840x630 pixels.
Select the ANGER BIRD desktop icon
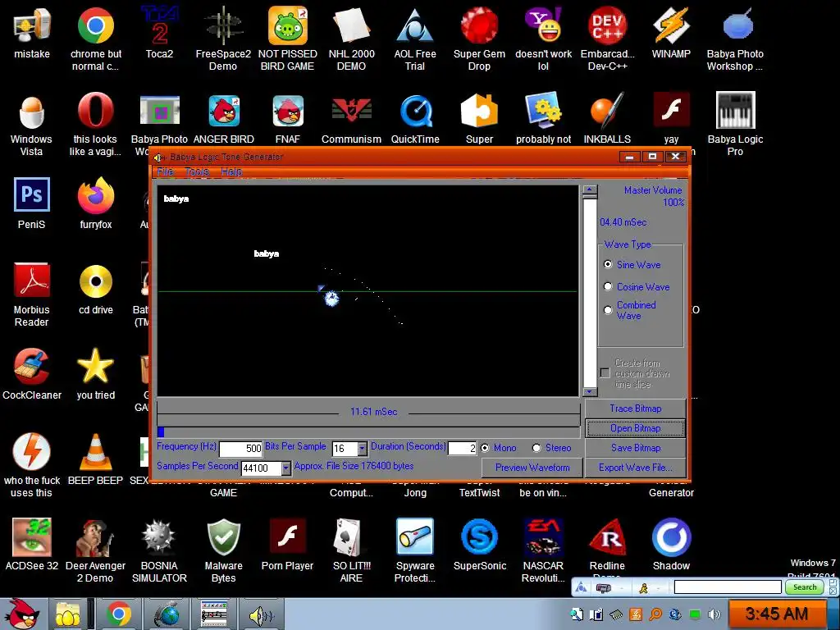point(223,118)
